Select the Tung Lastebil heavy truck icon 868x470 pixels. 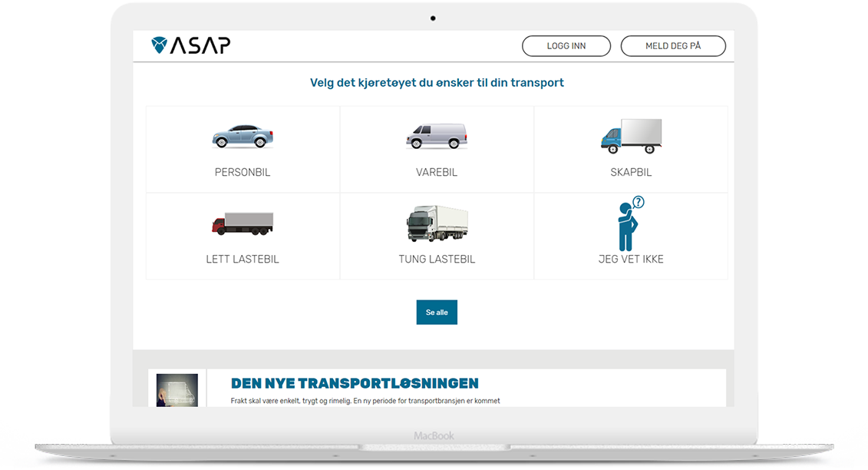point(437,222)
